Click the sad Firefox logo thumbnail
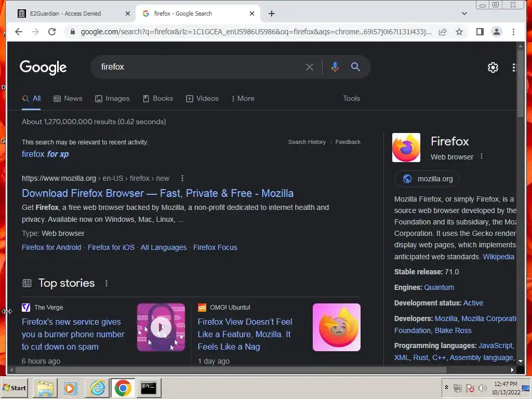The image size is (532, 399). pyautogui.click(x=337, y=327)
